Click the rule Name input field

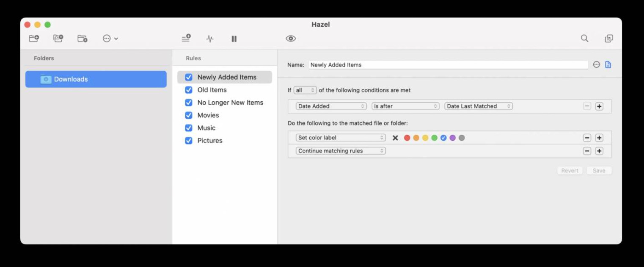click(x=448, y=65)
